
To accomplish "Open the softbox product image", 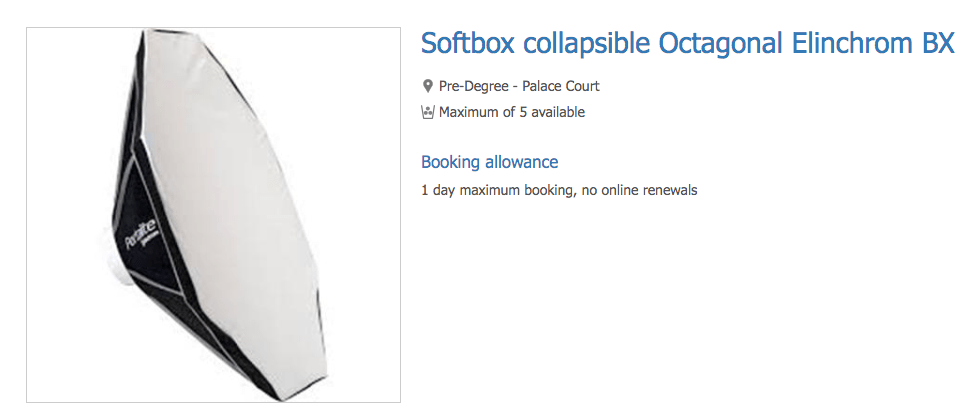I will (213, 214).
